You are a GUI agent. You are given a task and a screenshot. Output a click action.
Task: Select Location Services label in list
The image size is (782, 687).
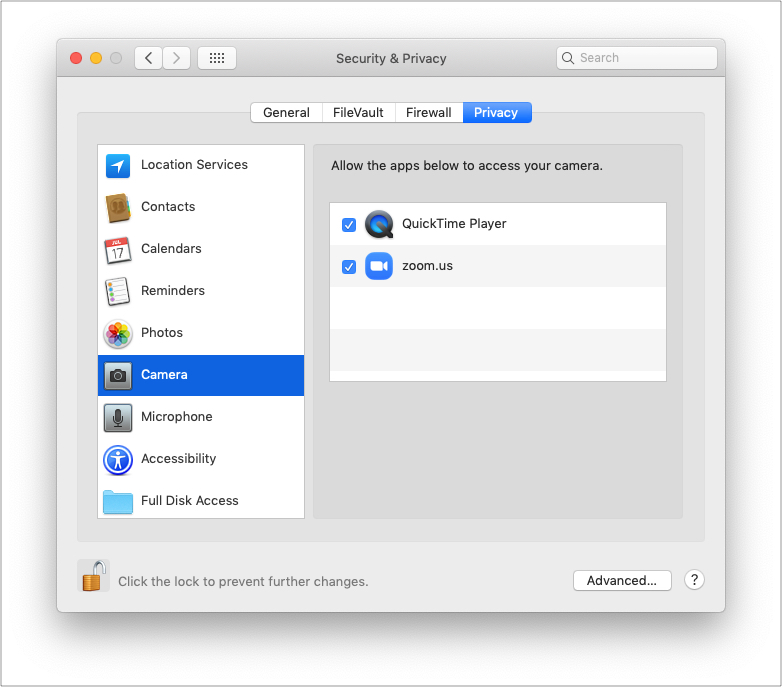coord(195,165)
